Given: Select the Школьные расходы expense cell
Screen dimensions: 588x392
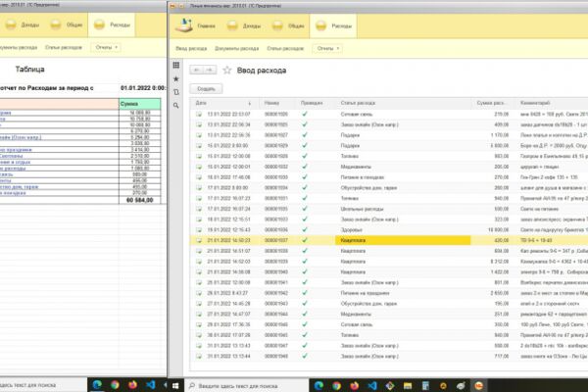Looking at the screenshot, I should point(403,209).
